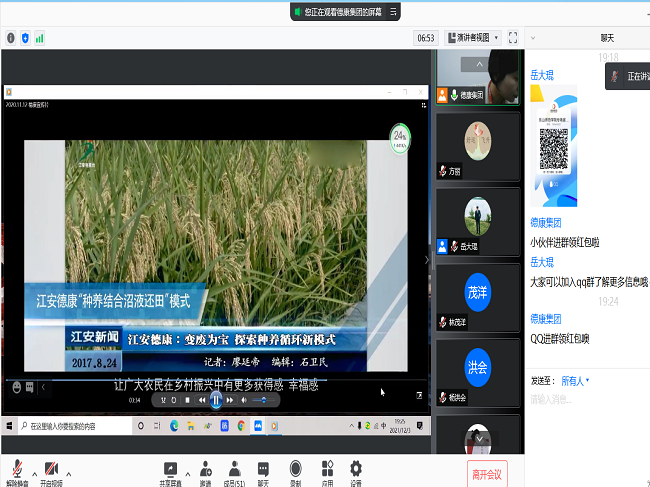Click the next track button in media player
The height and width of the screenshot is (487, 650).
tap(230, 400)
